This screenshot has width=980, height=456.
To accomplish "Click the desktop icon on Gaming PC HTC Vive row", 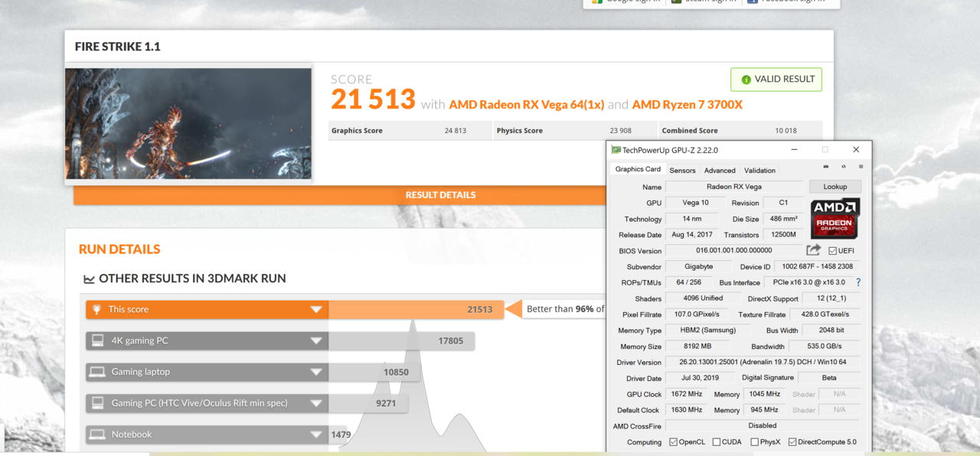I will click(97, 403).
